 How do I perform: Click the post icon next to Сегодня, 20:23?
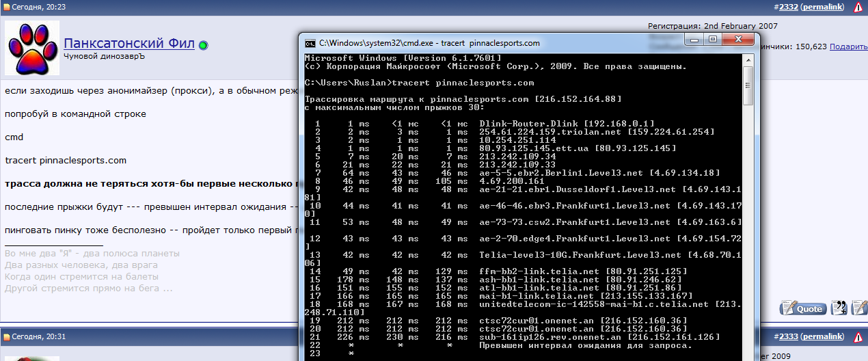click(6, 8)
